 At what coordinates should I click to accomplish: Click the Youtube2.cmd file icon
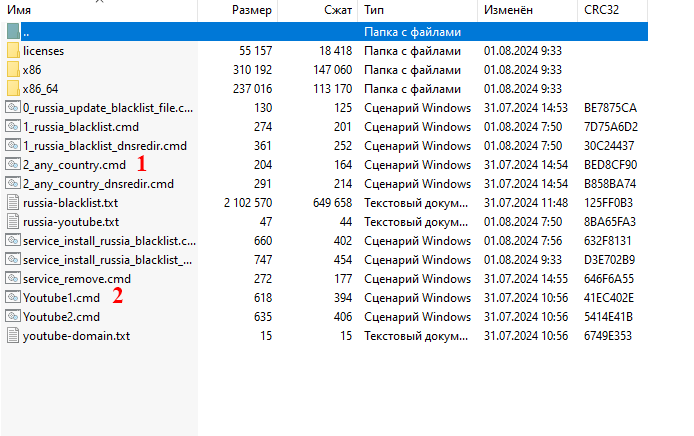(13, 316)
